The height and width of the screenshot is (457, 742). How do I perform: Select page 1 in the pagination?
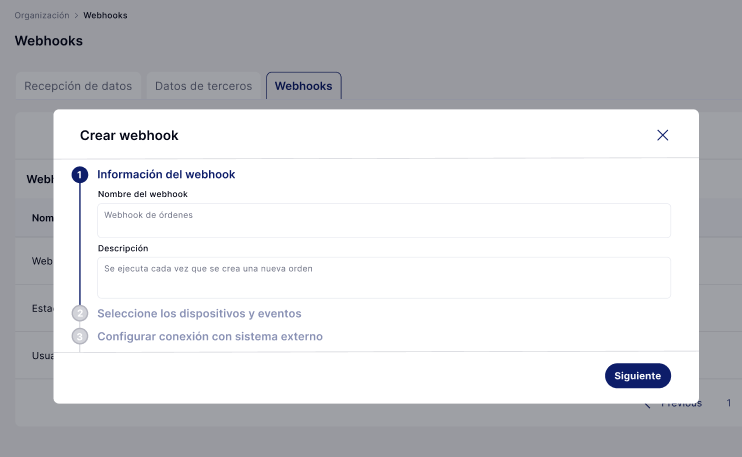(729, 404)
